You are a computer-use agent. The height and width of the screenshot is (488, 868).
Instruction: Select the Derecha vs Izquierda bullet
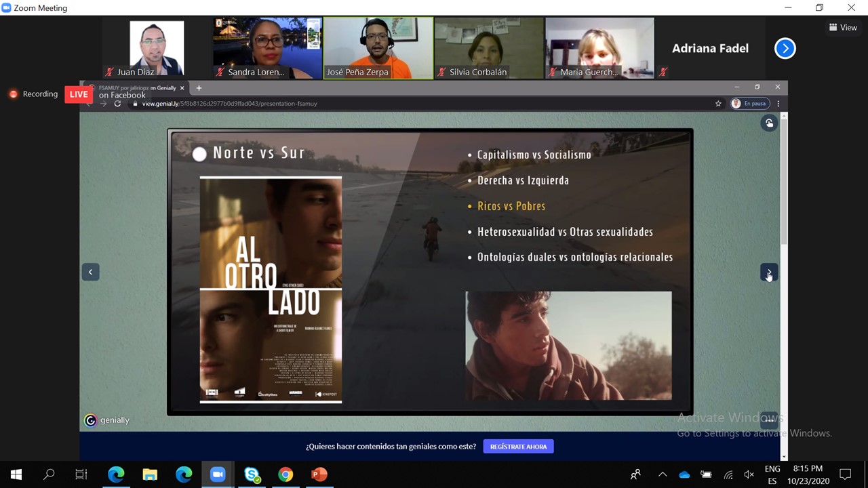(523, 180)
